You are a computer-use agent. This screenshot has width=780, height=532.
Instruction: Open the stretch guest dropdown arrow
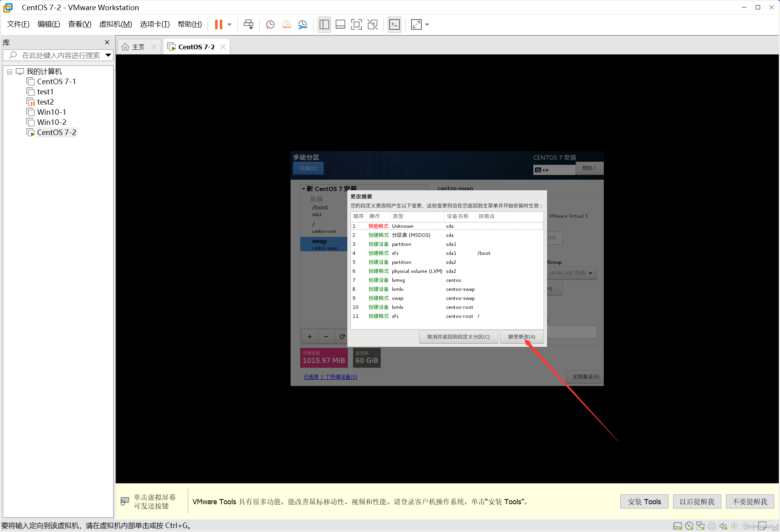click(427, 25)
